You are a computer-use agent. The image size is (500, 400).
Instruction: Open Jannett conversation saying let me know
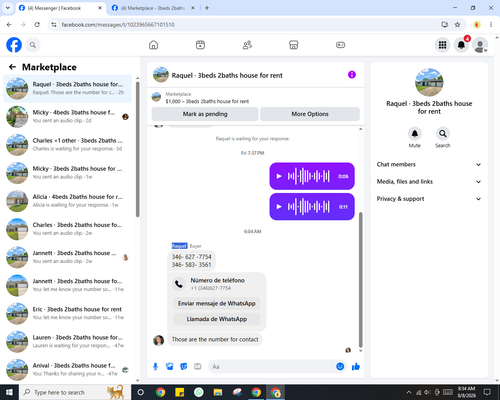coord(67,285)
